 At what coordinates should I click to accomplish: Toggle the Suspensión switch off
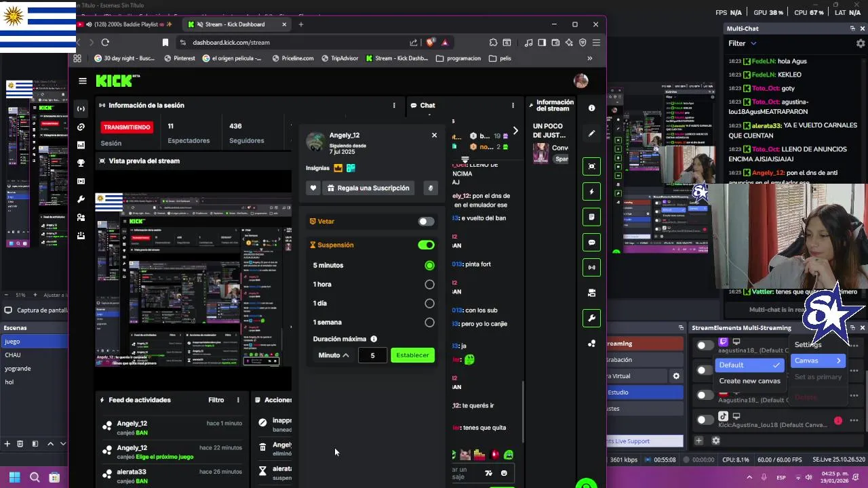426,245
